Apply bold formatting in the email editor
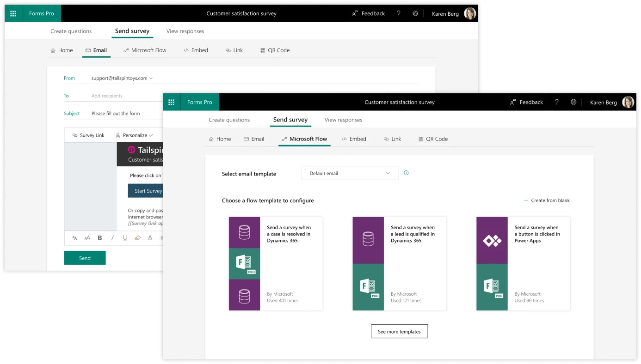 (99, 237)
